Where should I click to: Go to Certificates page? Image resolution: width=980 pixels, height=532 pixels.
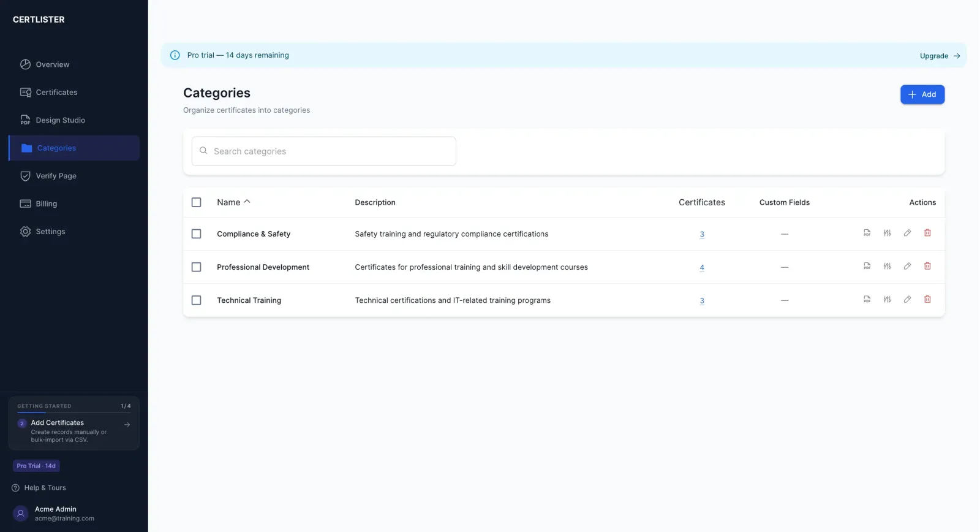[x=74, y=93]
